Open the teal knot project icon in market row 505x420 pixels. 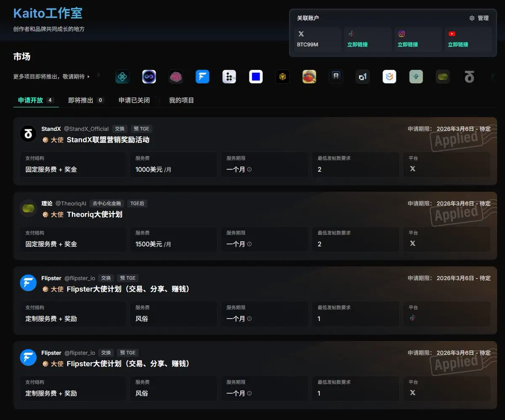pos(122,77)
